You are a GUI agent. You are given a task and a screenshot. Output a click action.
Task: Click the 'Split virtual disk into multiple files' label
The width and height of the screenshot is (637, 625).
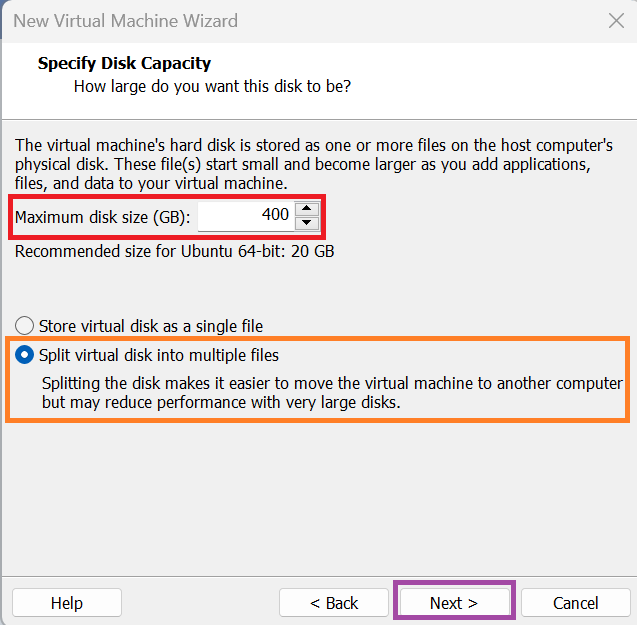pyautogui.click(x=159, y=355)
